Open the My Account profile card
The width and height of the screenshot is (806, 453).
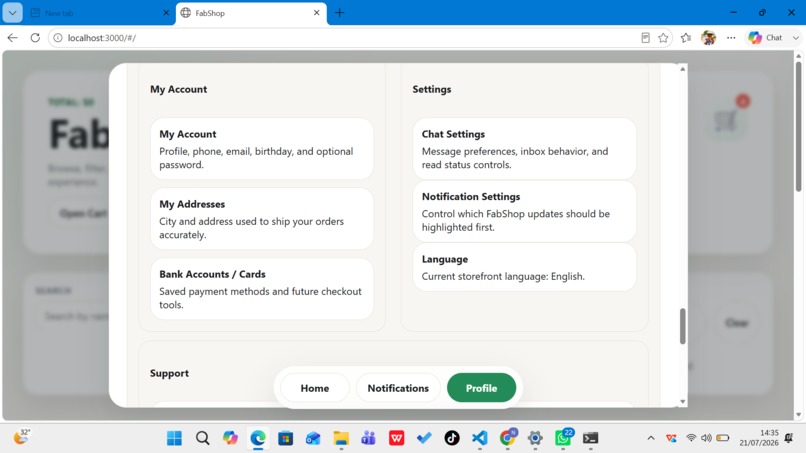tap(262, 149)
